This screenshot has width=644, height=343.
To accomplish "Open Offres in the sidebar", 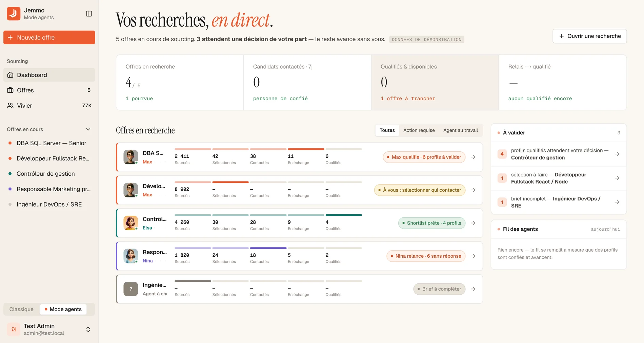I will pos(49,90).
